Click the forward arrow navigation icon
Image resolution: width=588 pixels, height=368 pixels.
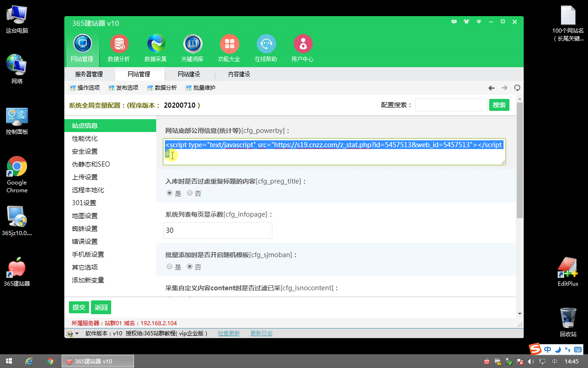click(x=504, y=88)
